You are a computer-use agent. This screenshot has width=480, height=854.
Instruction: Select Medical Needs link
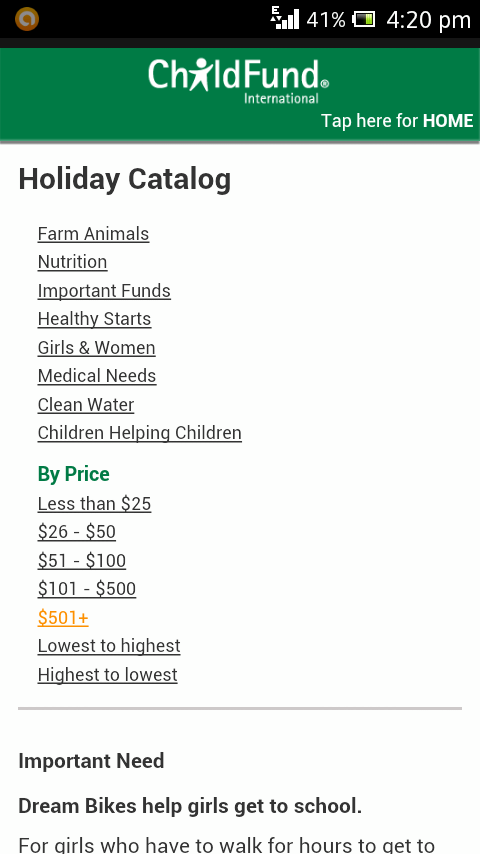click(x=97, y=376)
